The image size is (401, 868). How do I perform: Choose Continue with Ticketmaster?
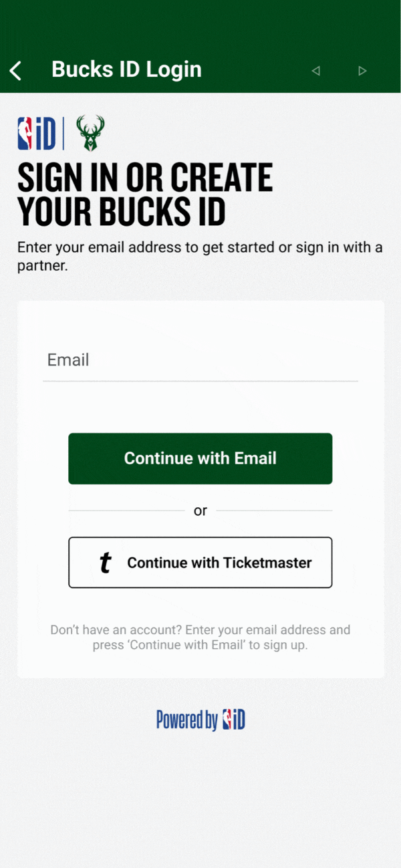click(200, 563)
